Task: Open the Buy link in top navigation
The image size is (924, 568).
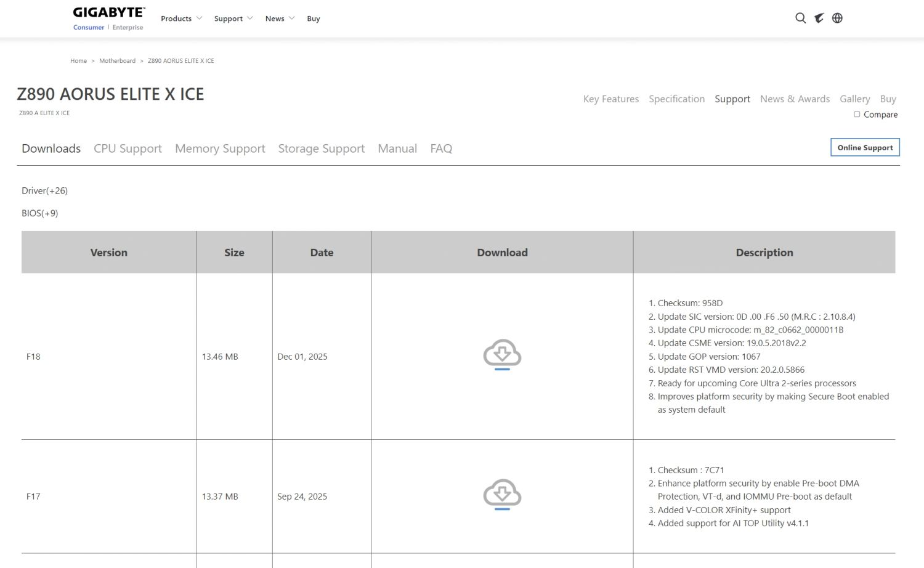Action: click(314, 18)
